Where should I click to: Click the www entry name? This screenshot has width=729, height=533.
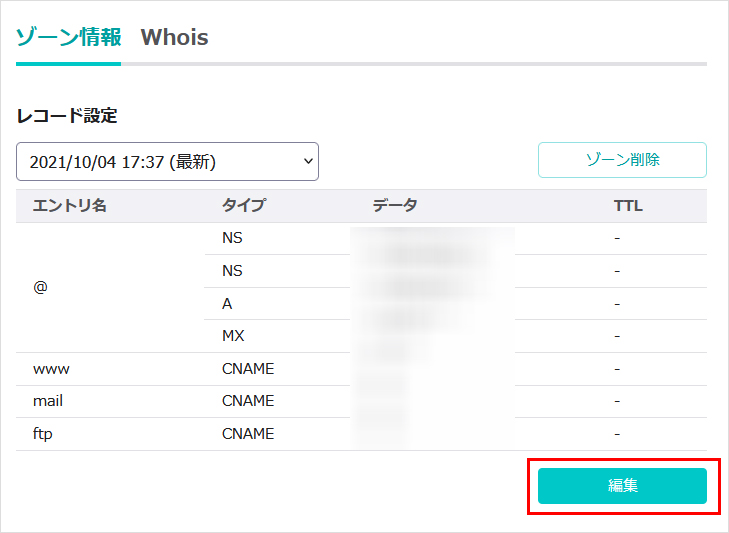(x=51, y=369)
